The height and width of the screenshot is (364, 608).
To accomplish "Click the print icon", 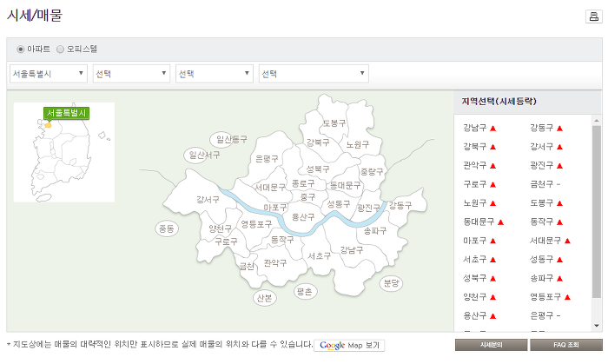I will [x=593, y=17].
